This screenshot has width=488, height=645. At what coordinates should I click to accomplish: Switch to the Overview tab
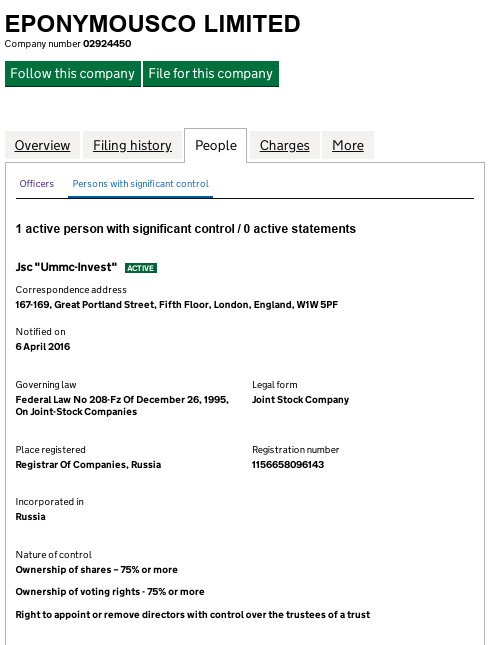[x=42, y=145]
